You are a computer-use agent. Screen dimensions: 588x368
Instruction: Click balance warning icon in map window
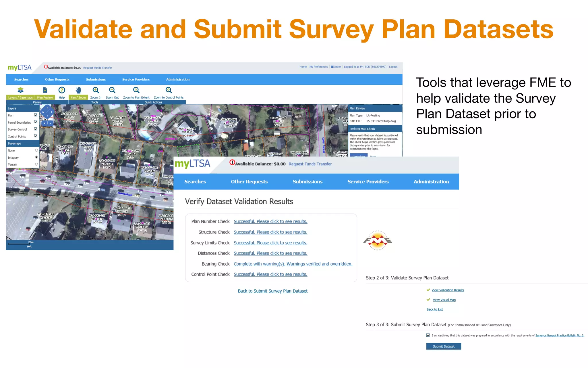click(46, 67)
